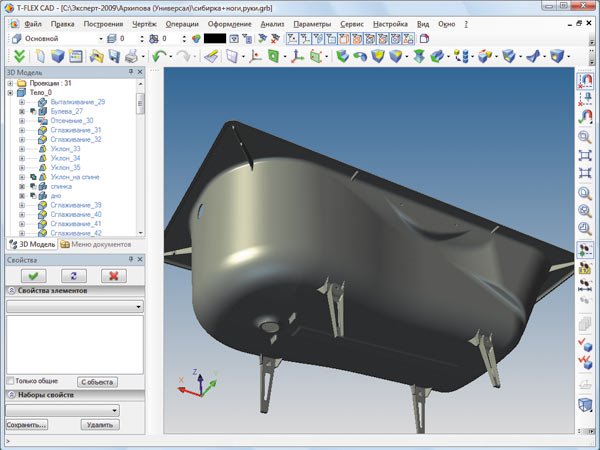Collapse the Свойства элементов section chevron
Image resolution: width=600 pixels, height=450 pixels.
point(11,290)
